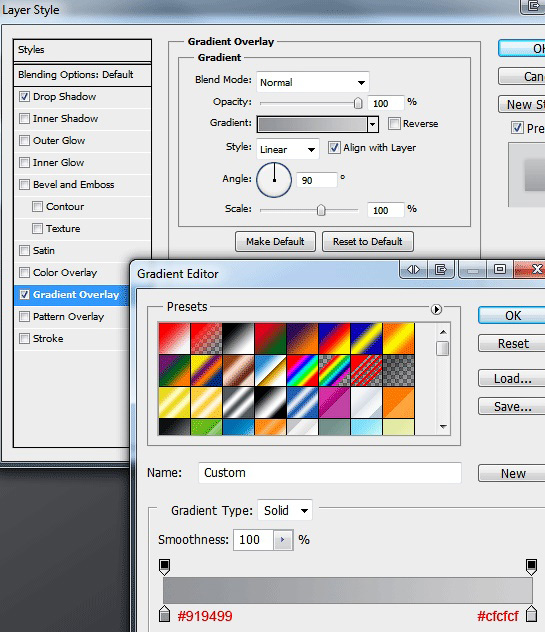Click the angle dial control
545x632 pixels.
coord(274,180)
